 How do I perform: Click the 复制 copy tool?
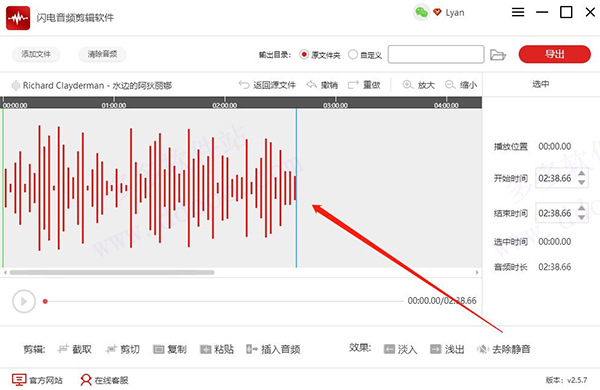pos(170,349)
